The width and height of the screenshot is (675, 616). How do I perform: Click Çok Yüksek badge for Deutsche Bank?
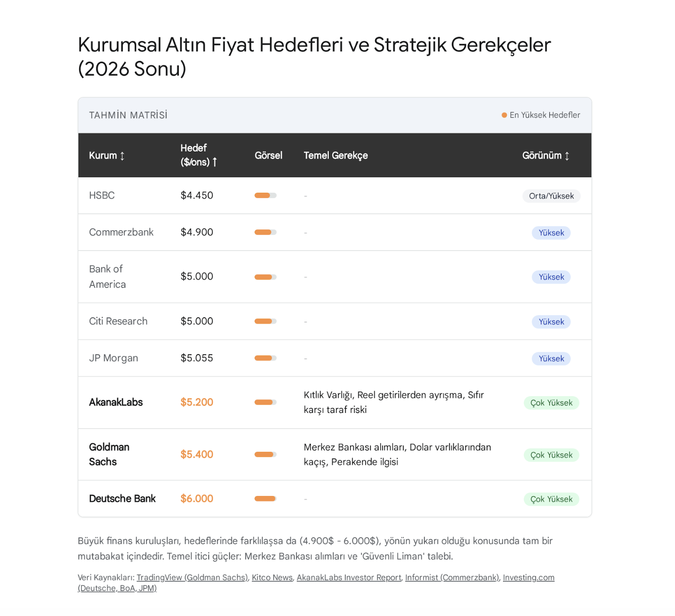coord(551,499)
